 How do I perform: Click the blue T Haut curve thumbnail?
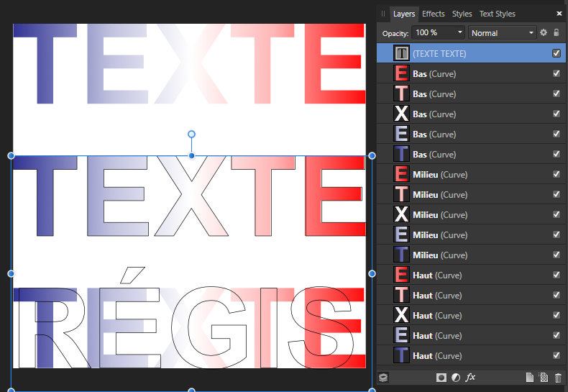click(x=401, y=355)
